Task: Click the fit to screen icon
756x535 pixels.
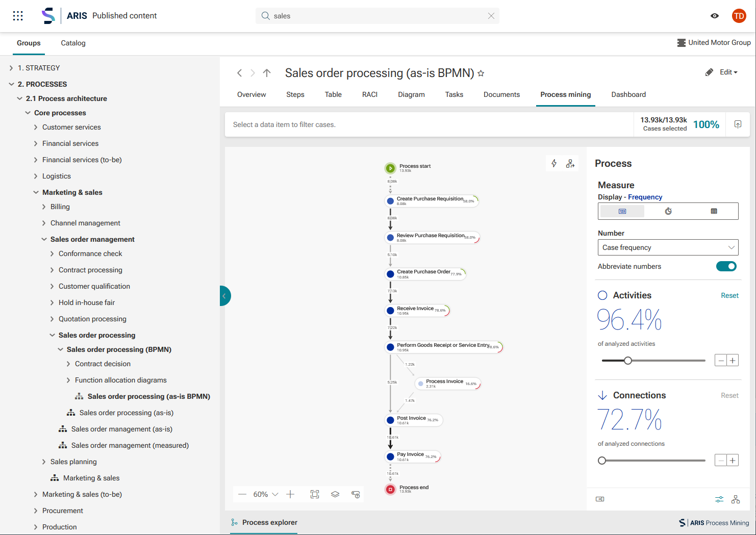Action: point(315,494)
